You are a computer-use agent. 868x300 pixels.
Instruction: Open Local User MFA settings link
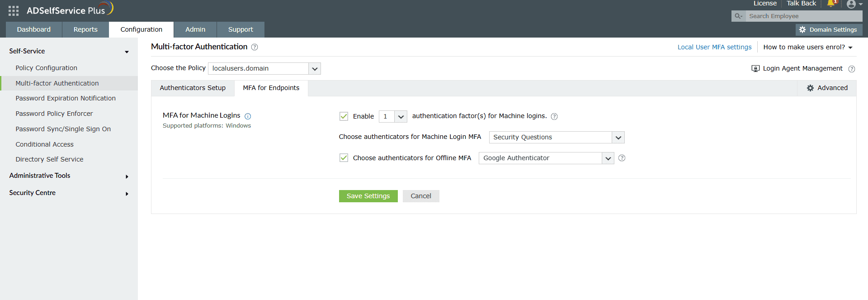tap(714, 48)
